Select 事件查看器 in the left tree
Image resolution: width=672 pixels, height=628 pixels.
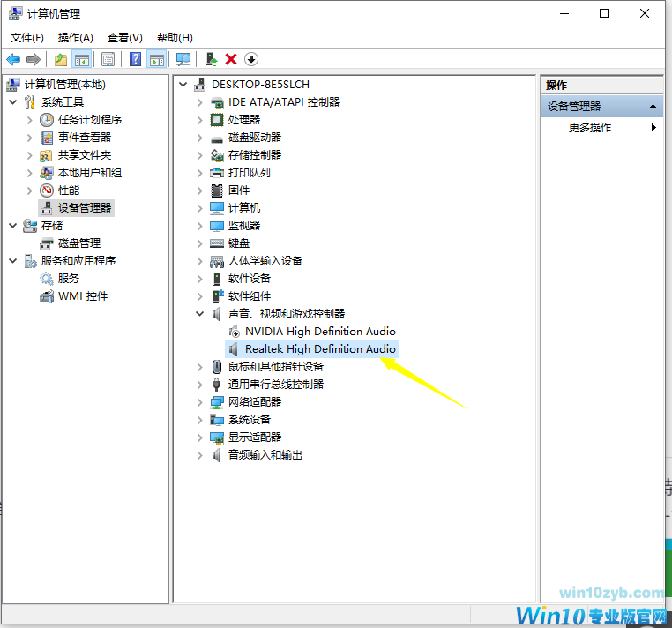85,138
